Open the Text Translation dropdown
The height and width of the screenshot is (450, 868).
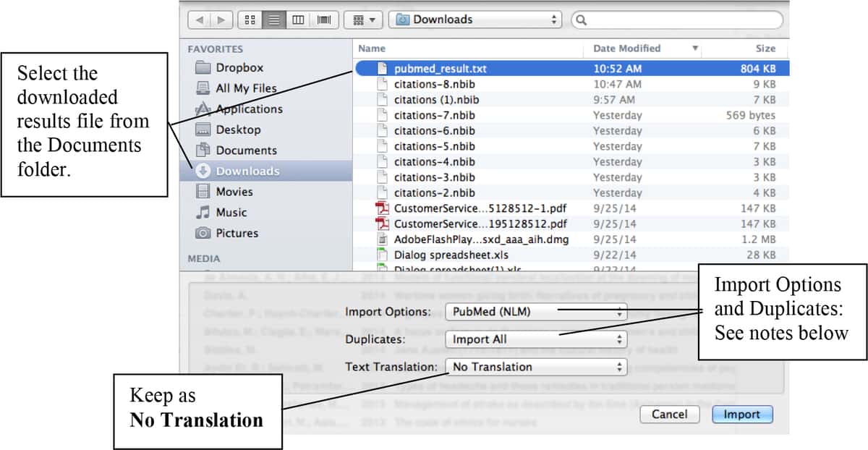[535, 367]
